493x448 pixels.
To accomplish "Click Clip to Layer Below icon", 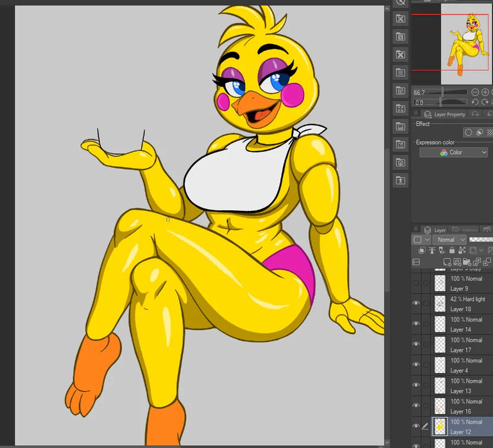I will 422,250.
